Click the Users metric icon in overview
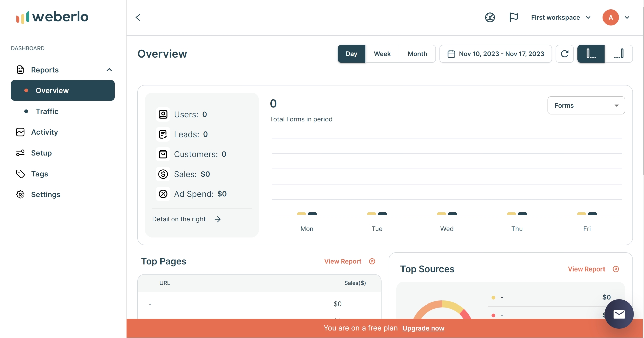This screenshot has height=338, width=644. pyautogui.click(x=163, y=114)
